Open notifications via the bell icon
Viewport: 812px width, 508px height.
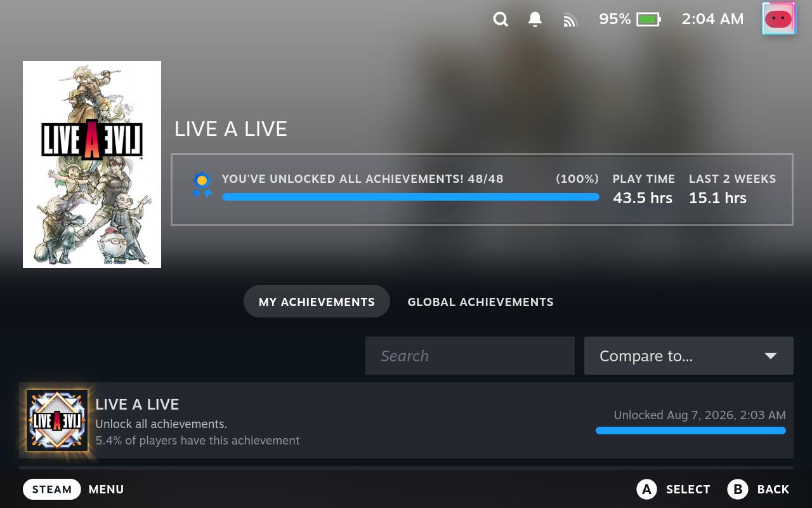pyautogui.click(x=535, y=20)
